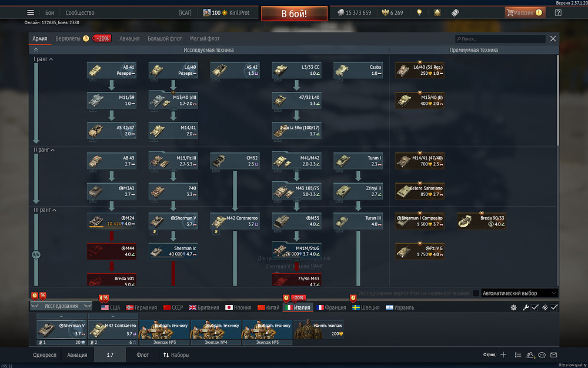Open the contacts list icon with count
The height and width of the screenshot is (368, 588).
(530, 355)
